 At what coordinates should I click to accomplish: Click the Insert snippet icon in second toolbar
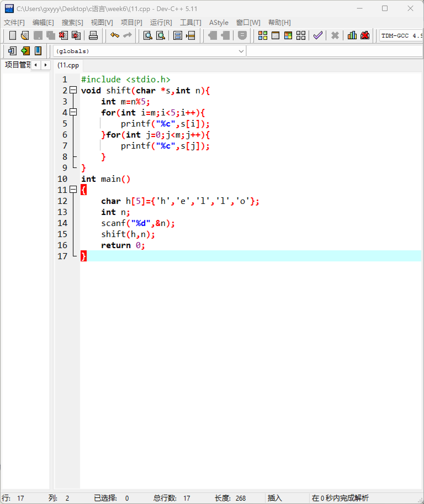(12, 51)
